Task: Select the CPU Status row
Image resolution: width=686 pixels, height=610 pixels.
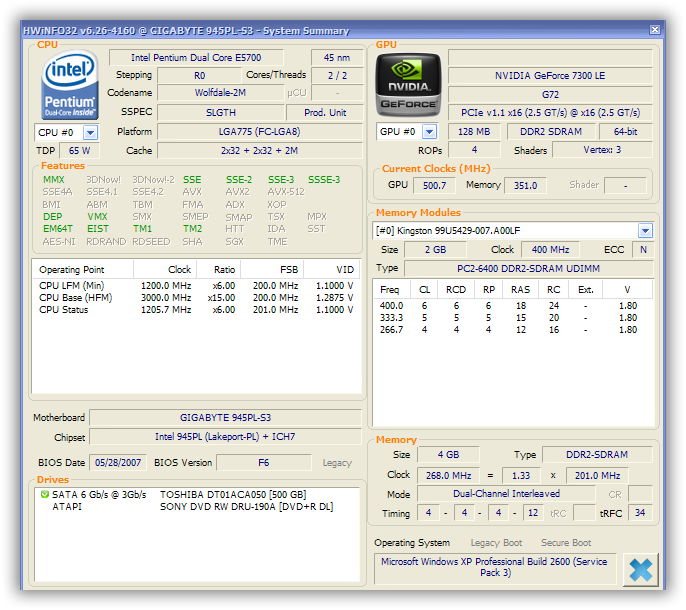Action: (x=196, y=310)
